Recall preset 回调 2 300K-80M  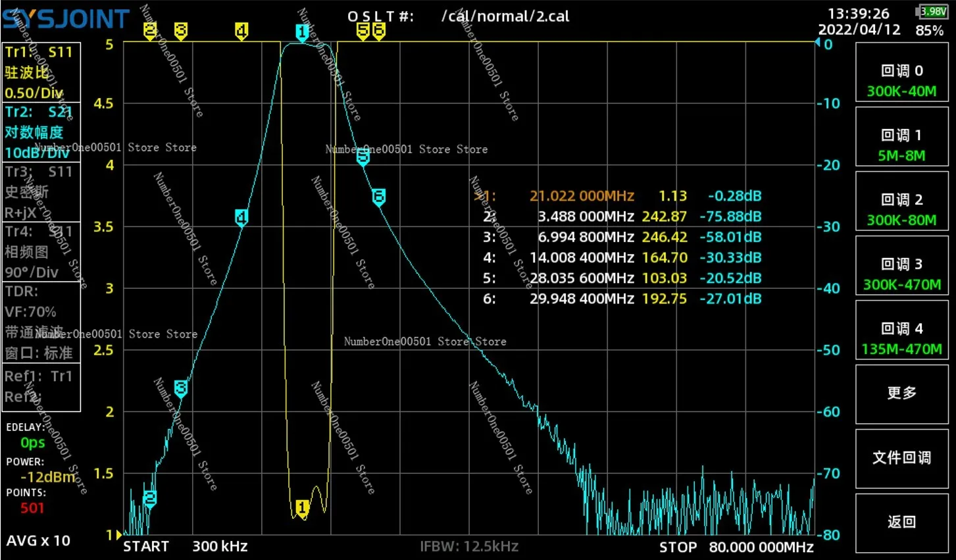click(901, 201)
